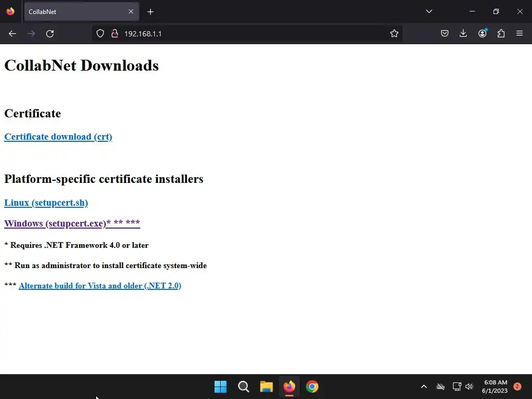Viewport: 532px width, 399px height.
Task: Select the CollabNet browser tab
Action: point(82,11)
